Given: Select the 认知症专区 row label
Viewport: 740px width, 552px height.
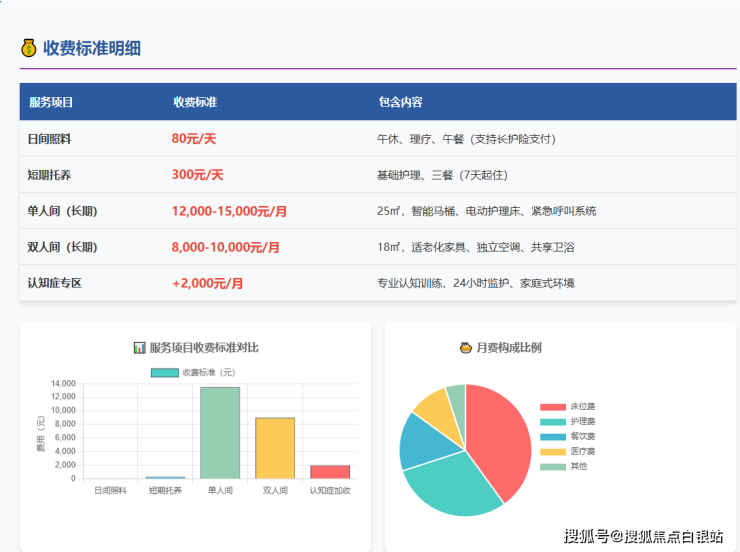Looking at the screenshot, I should pyautogui.click(x=55, y=283).
